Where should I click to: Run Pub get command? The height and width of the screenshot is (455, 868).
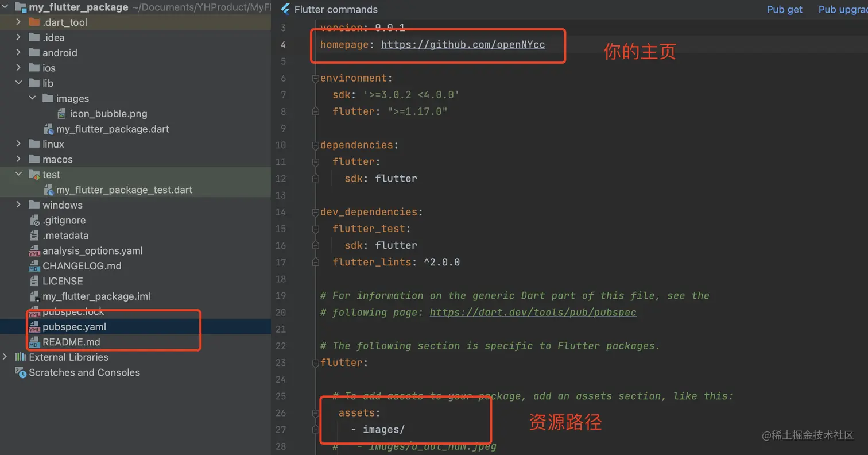coord(784,9)
